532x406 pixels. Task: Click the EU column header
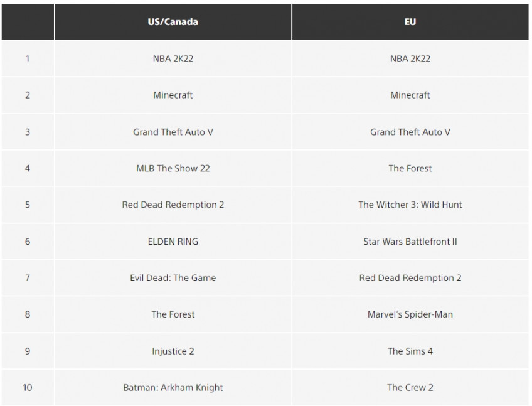point(410,22)
